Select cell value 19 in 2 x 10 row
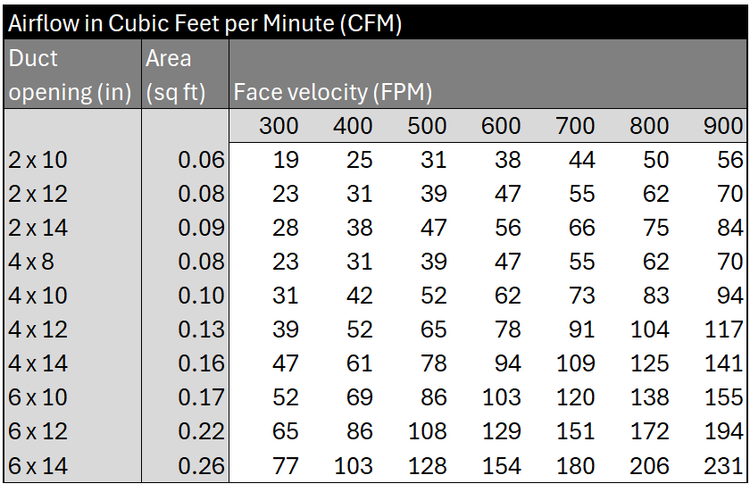Image resolution: width=750 pixels, height=484 pixels. click(x=286, y=160)
